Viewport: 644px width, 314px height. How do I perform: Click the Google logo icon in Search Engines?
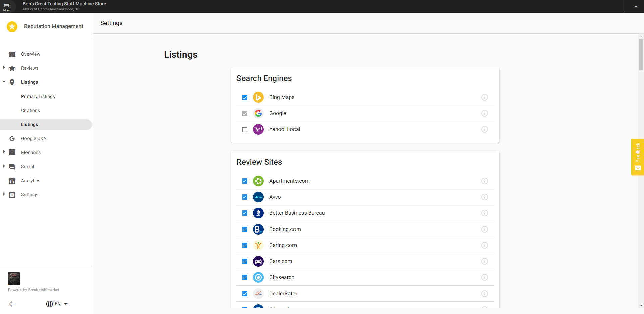pyautogui.click(x=258, y=113)
